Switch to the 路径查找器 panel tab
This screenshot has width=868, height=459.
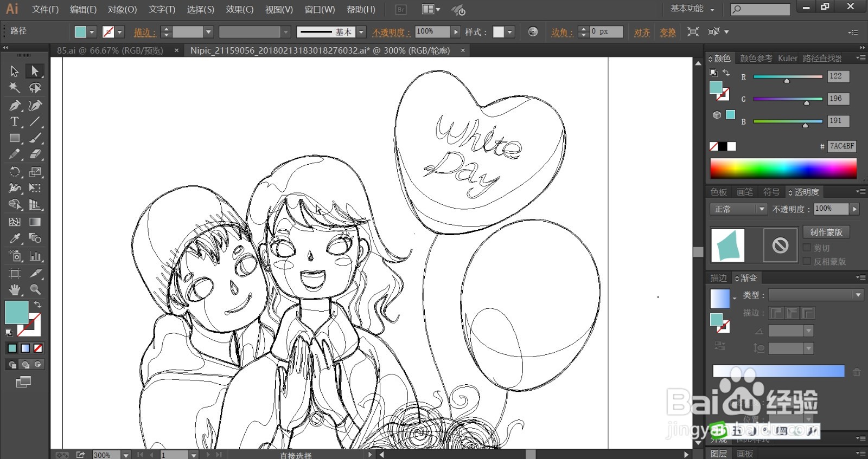click(822, 58)
